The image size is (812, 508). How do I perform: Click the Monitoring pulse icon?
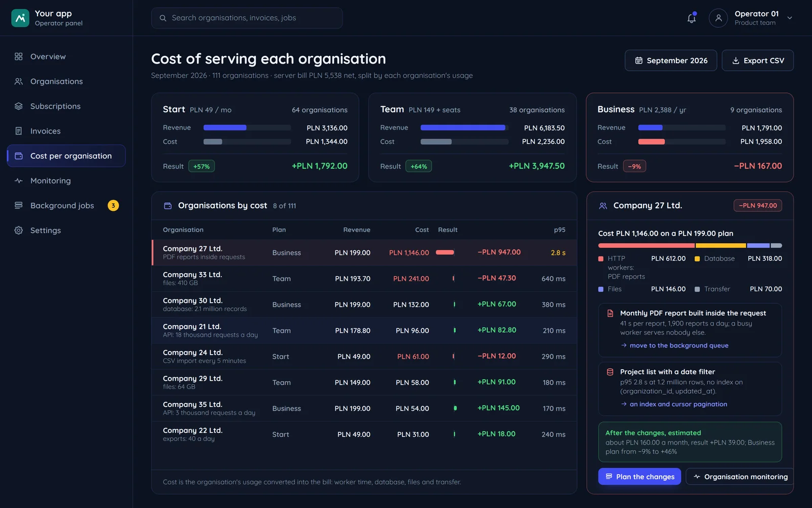point(19,181)
